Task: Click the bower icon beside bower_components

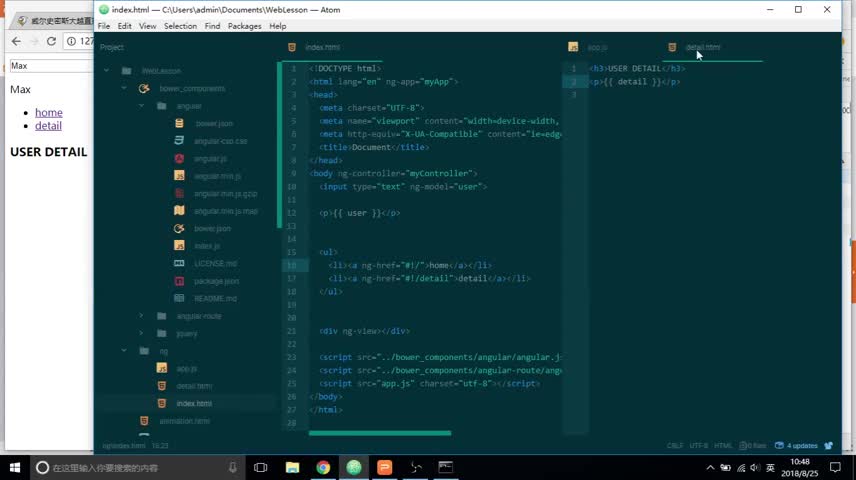Action: click(x=144, y=88)
